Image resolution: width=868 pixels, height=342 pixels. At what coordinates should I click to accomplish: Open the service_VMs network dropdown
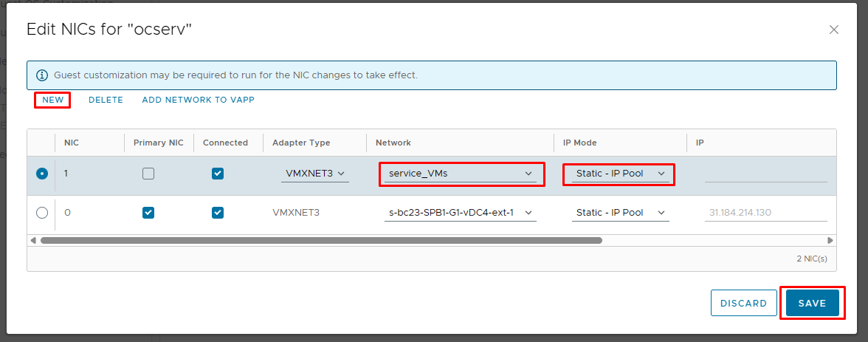click(x=461, y=174)
